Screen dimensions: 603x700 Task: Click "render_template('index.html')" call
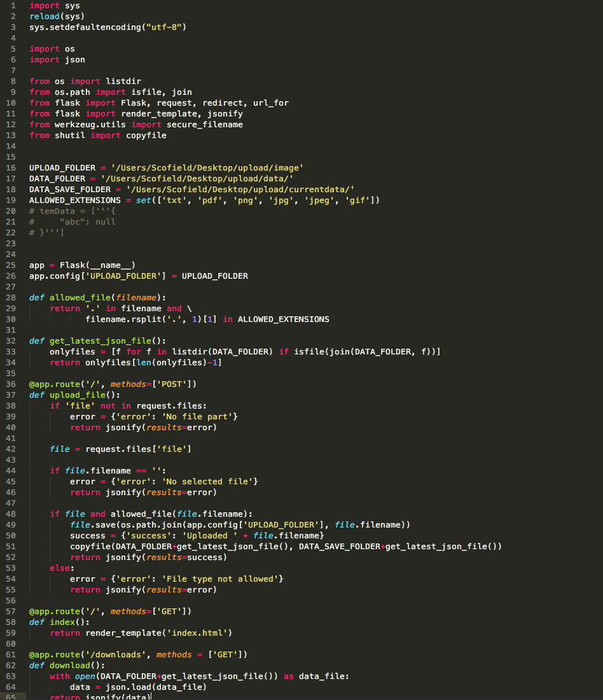pos(159,633)
